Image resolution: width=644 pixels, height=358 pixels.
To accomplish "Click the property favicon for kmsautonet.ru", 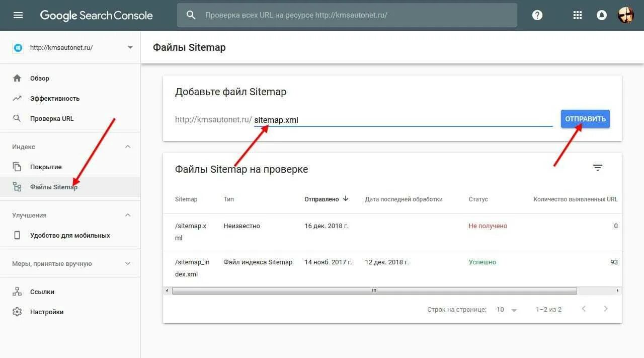I will [18, 47].
